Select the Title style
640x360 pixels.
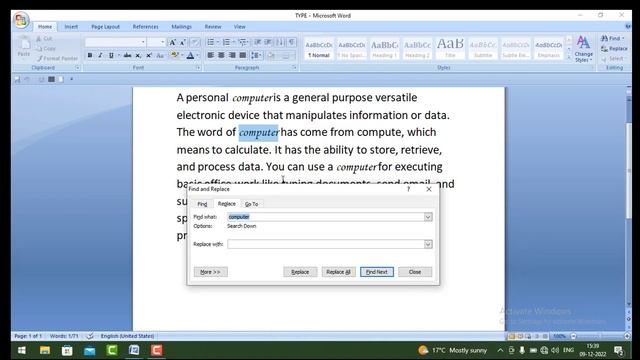(x=450, y=49)
